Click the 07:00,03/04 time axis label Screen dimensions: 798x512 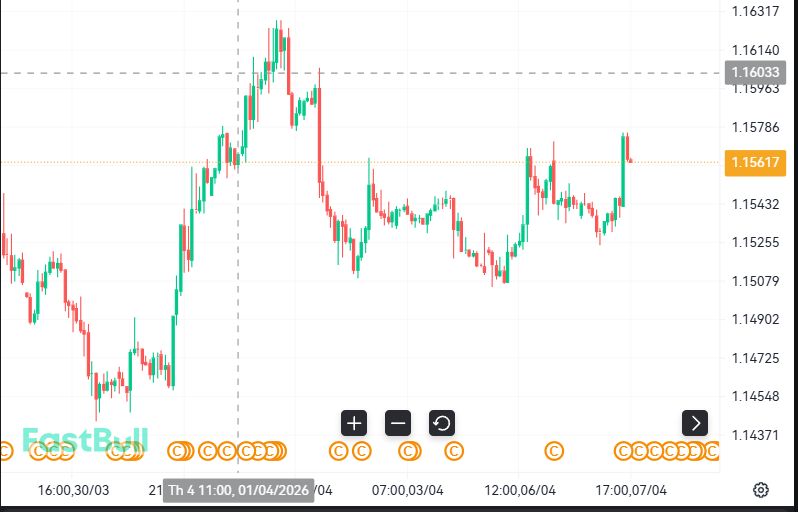tap(407, 490)
